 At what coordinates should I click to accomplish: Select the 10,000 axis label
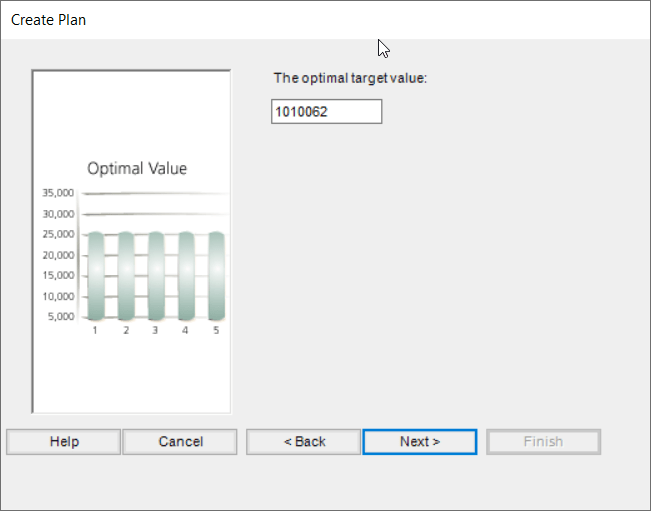(x=58, y=296)
